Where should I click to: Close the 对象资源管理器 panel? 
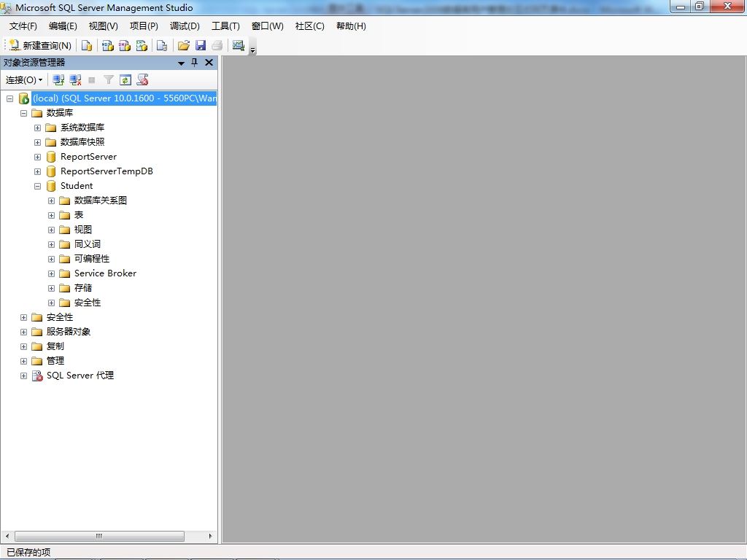click(209, 63)
